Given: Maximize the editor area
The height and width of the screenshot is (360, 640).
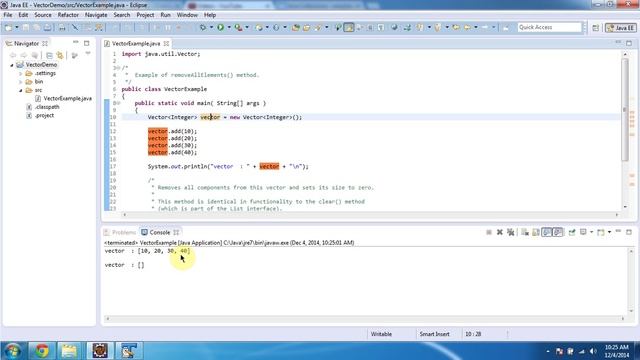Looking at the screenshot, I should coord(629,43).
